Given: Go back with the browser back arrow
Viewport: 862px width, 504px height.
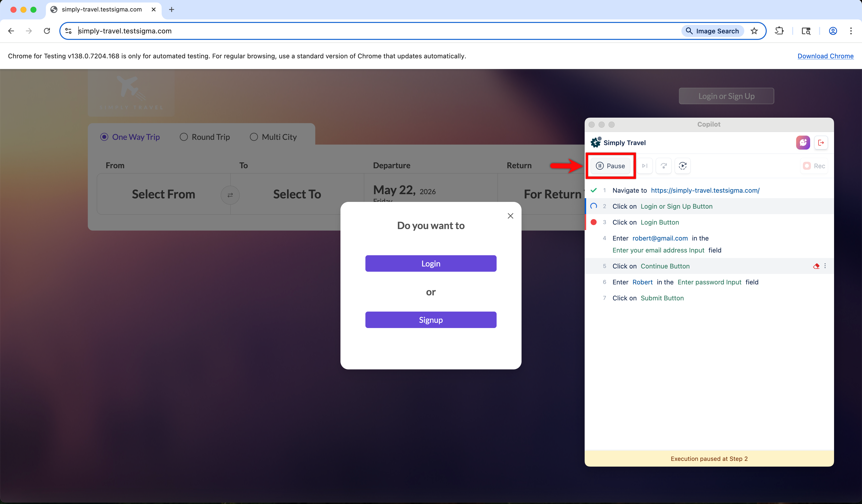Looking at the screenshot, I should click(11, 31).
